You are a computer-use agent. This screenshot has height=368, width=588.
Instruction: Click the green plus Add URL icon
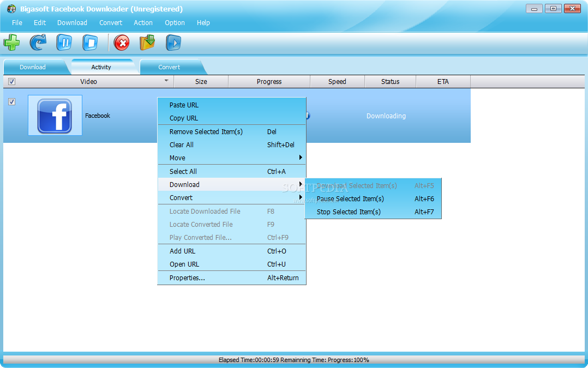[11, 43]
